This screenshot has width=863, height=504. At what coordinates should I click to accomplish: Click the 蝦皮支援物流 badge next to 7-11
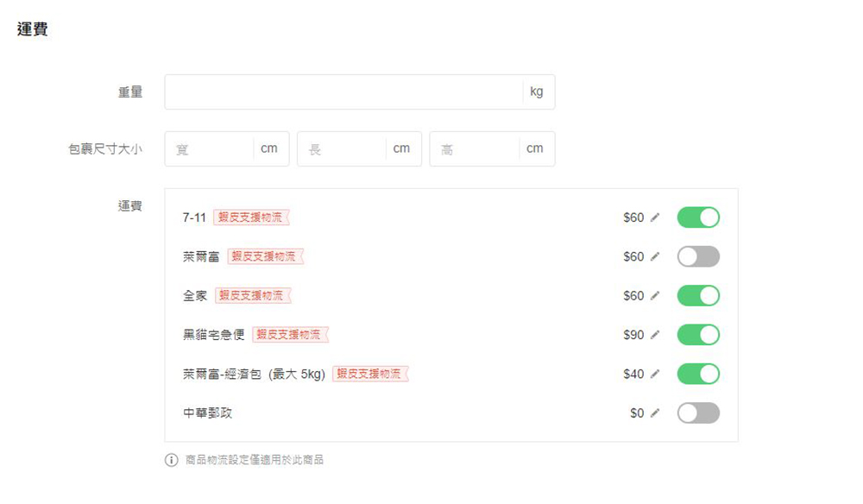click(x=250, y=217)
